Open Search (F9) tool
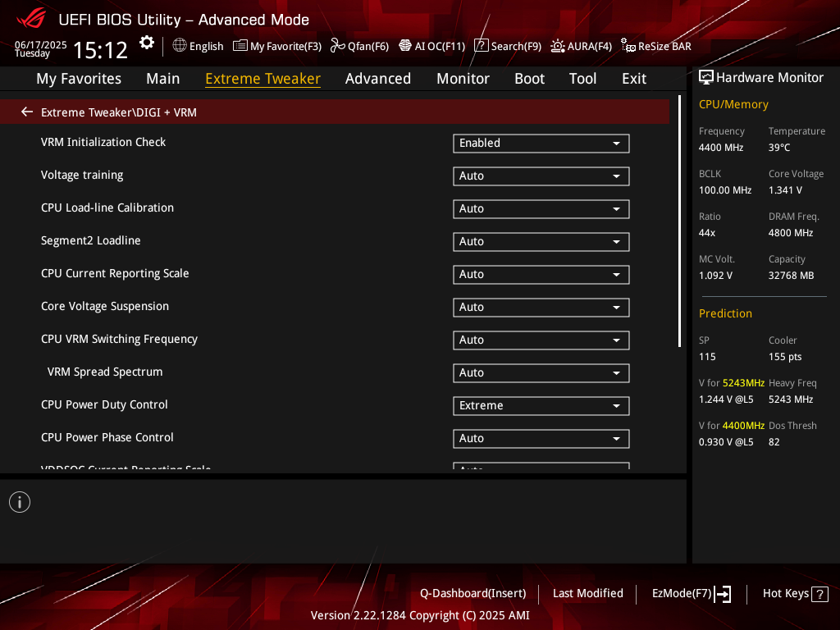The image size is (840, 630). coord(508,46)
